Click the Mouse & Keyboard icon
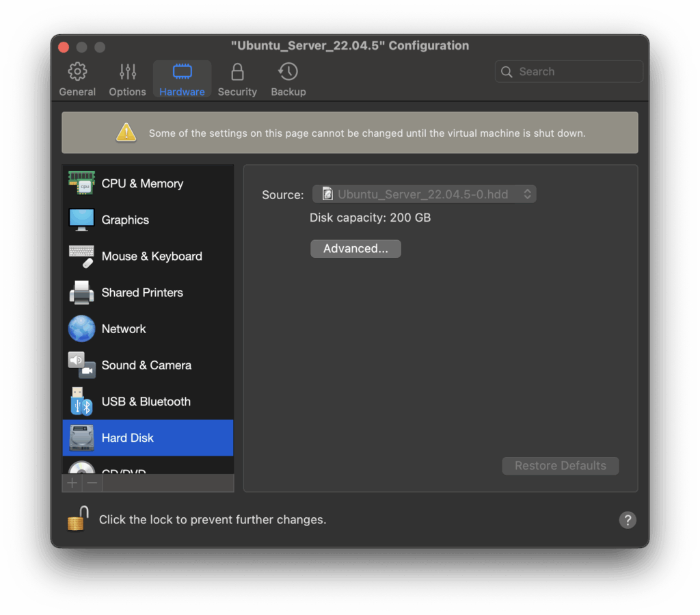 (x=82, y=256)
